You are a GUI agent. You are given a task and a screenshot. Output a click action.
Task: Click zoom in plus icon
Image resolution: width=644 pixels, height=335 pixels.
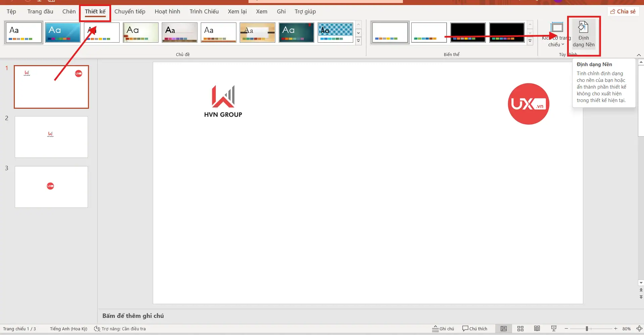point(615,329)
